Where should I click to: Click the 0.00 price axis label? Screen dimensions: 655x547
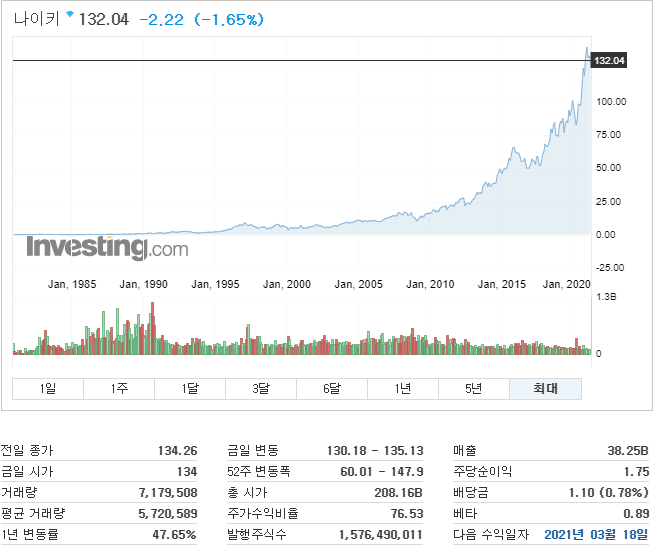(x=606, y=234)
